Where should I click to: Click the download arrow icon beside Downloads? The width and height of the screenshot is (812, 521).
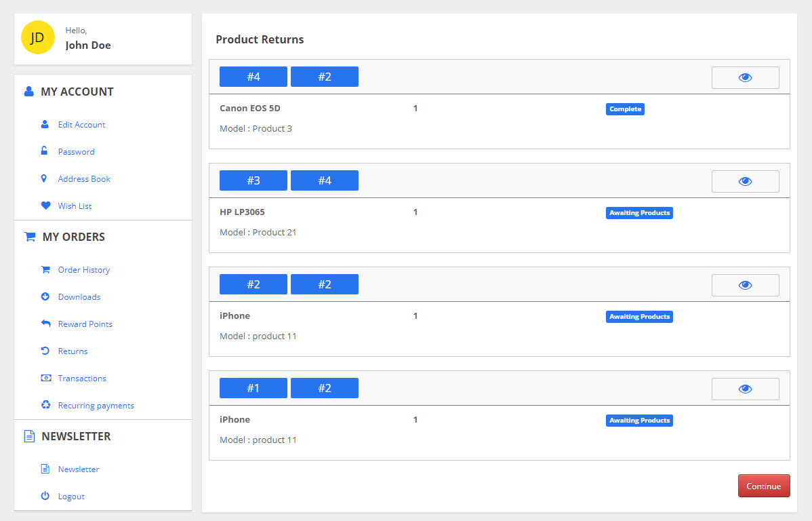click(x=45, y=296)
